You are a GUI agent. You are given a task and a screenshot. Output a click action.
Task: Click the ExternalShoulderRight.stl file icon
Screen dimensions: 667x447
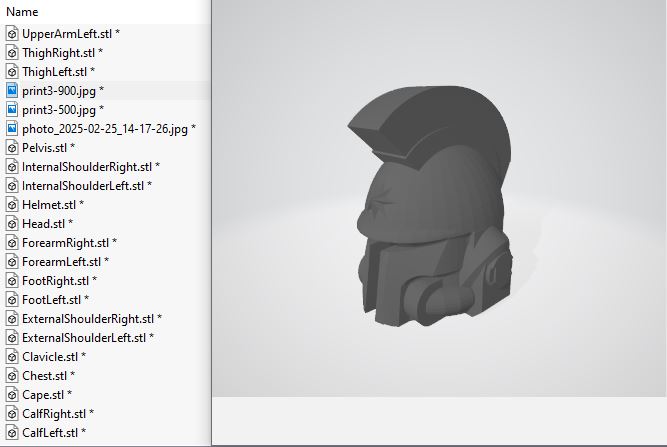pyautogui.click(x=12, y=319)
